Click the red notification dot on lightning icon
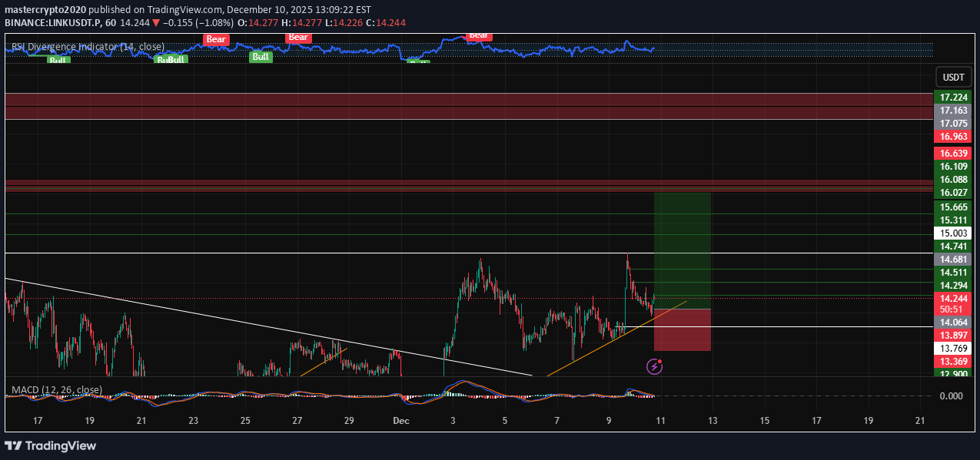The width and height of the screenshot is (980, 460). (661, 360)
